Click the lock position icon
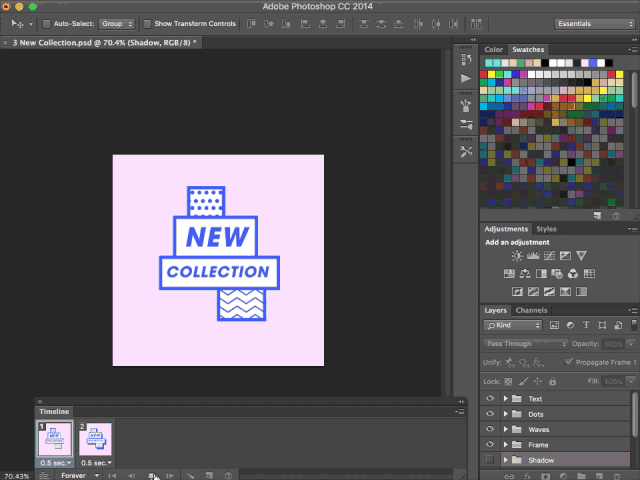Viewport: 640px width, 480px height. click(x=538, y=381)
